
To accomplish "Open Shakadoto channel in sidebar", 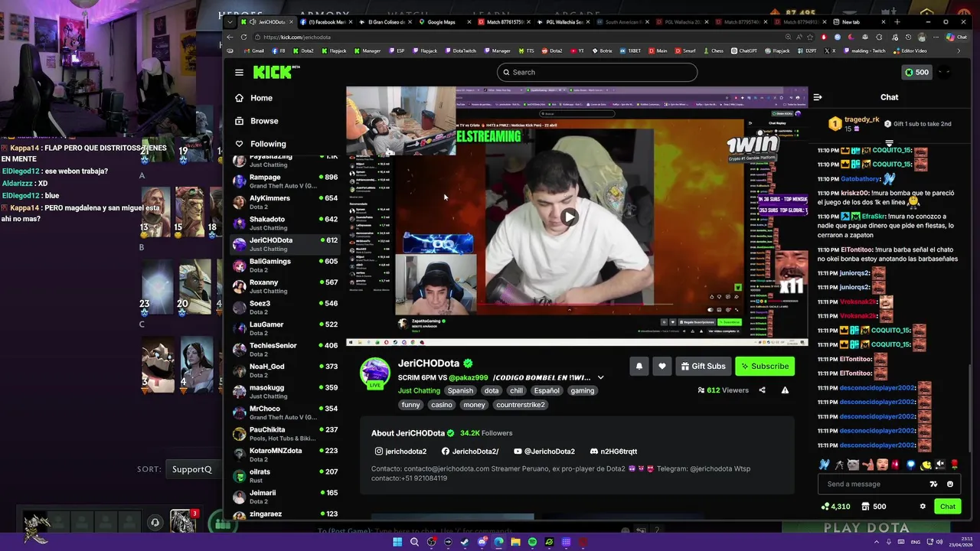I will 285,223.
